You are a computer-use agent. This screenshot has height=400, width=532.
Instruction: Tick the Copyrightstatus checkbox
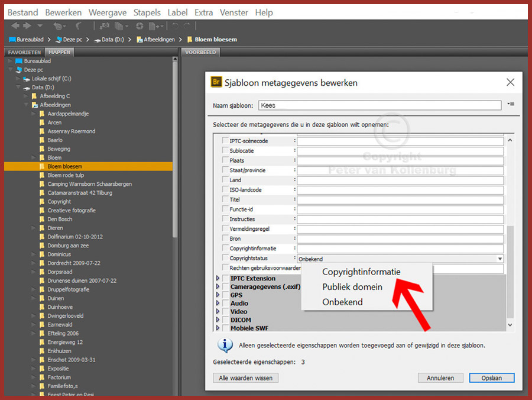click(x=225, y=258)
